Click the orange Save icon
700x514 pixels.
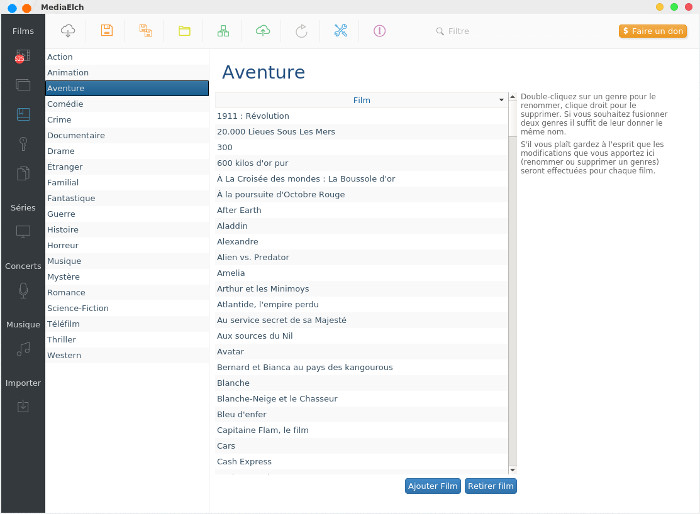(x=107, y=31)
